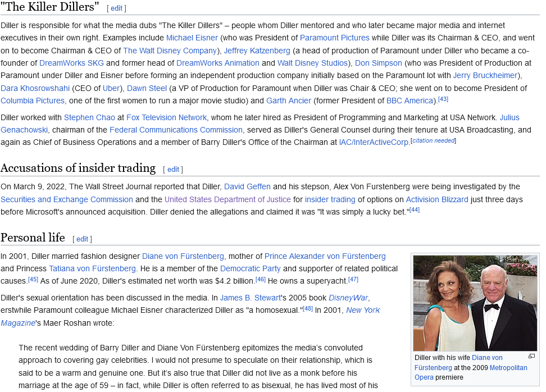Visit the DreamWorks SKG link
The image size is (546, 392).
pyautogui.click(x=71, y=63)
